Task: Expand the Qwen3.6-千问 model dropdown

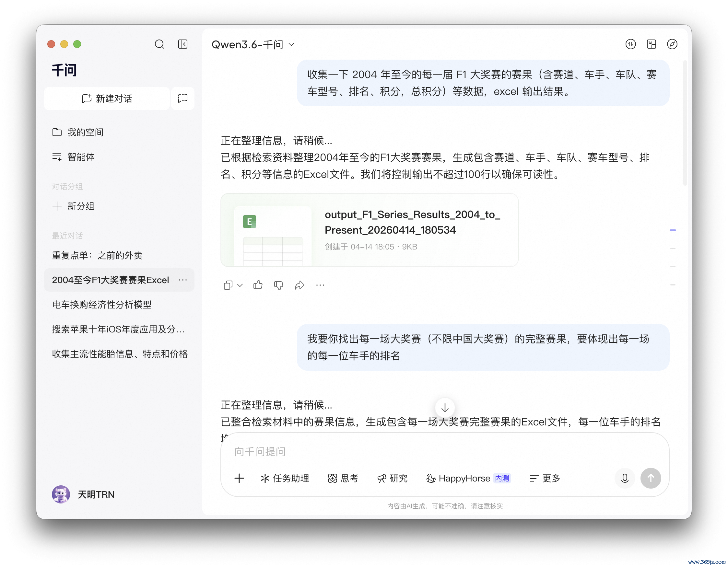Action: 253,44
